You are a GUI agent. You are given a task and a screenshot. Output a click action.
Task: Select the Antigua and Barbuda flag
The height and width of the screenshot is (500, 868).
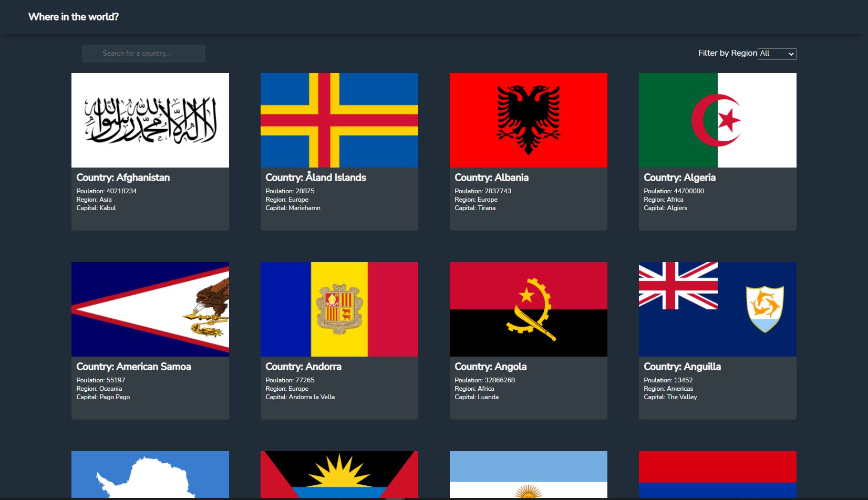[339, 475]
